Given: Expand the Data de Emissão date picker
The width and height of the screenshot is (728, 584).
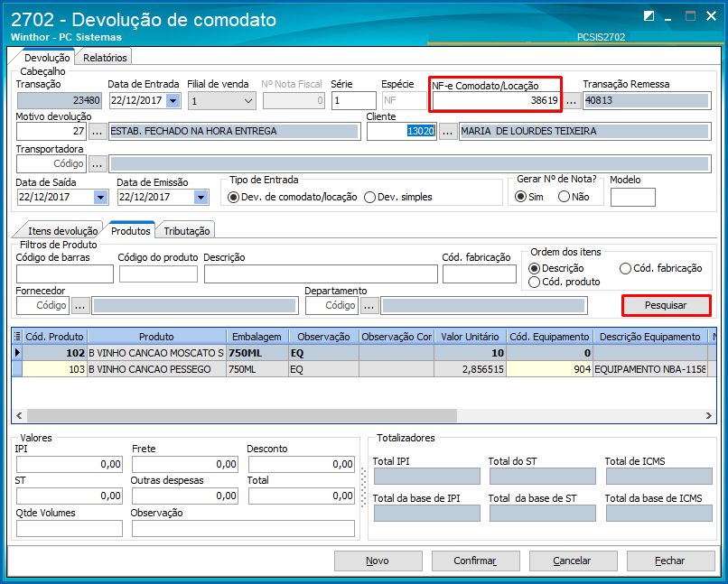Looking at the screenshot, I should (x=201, y=197).
